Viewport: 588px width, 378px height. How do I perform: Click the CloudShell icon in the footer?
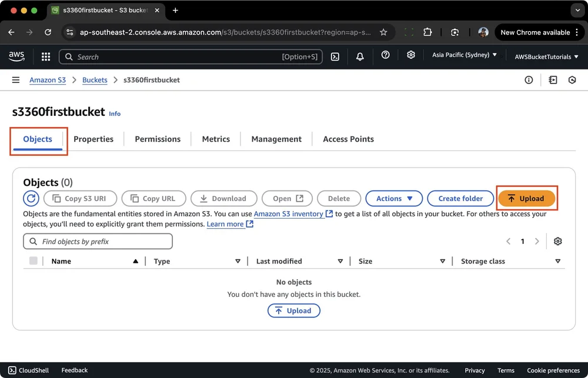[12, 370]
